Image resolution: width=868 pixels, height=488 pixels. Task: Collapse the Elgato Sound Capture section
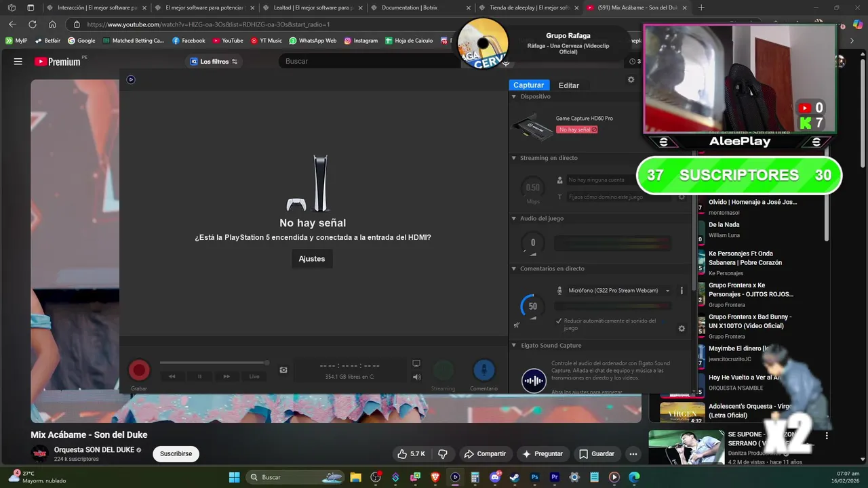point(513,346)
